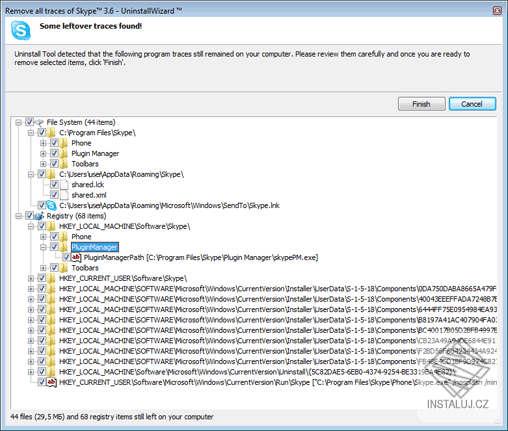This screenshot has width=508, height=431.
Task: Click folder icon of Components\0DA750DABA key
Action: pos(51,289)
